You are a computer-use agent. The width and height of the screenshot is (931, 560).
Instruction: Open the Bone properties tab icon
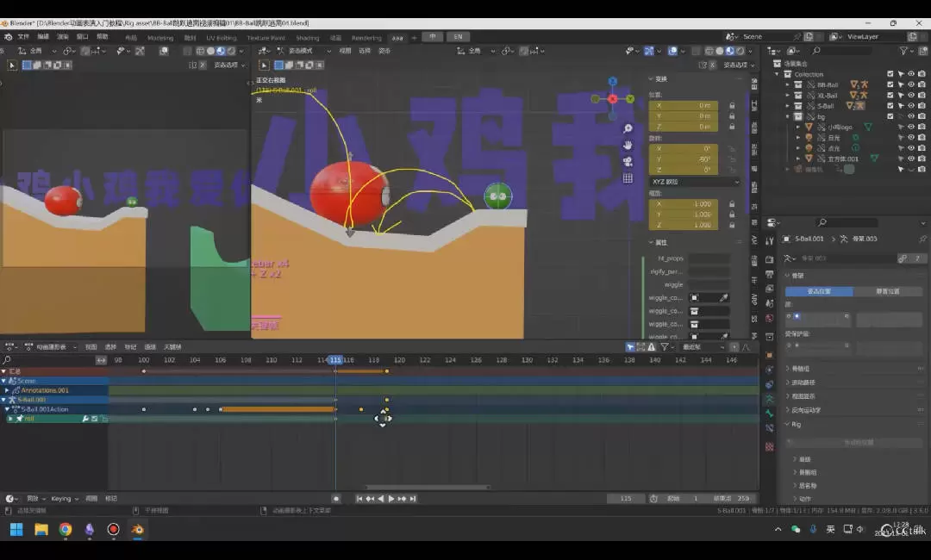point(770,414)
